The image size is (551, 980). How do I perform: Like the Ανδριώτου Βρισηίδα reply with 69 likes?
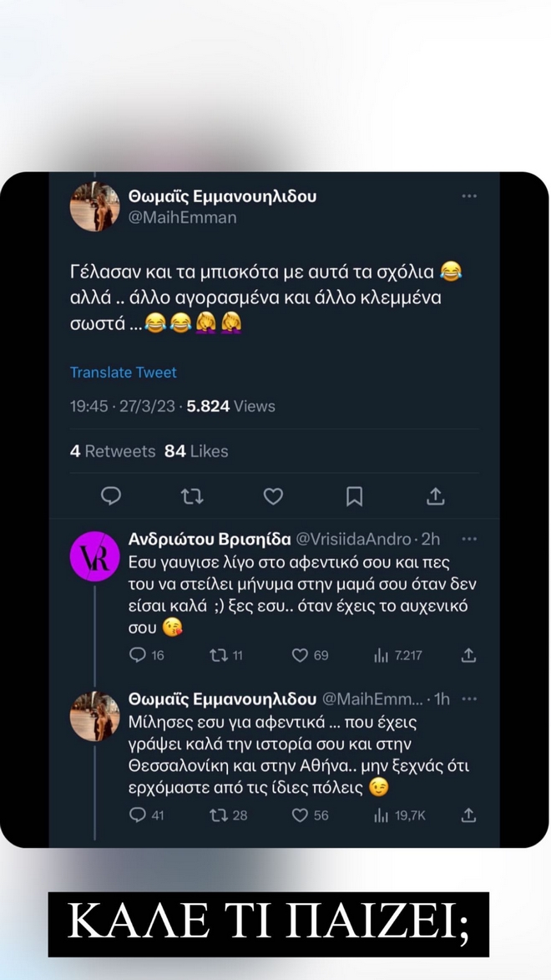[301, 656]
